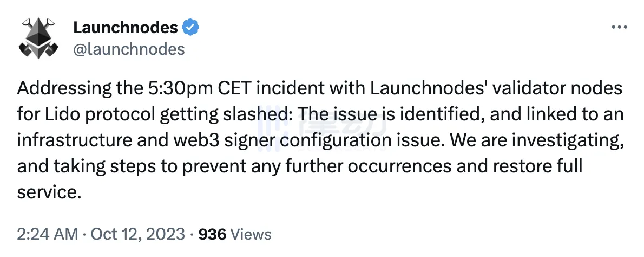The image size is (644, 257).
Task: Open the Launchnodes display name link
Action: [126, 28]
